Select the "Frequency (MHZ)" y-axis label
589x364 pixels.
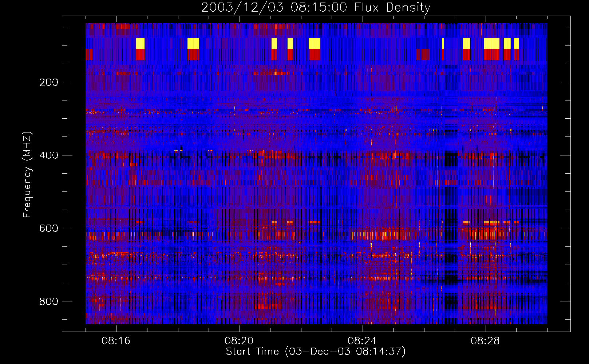coord(27,174)
